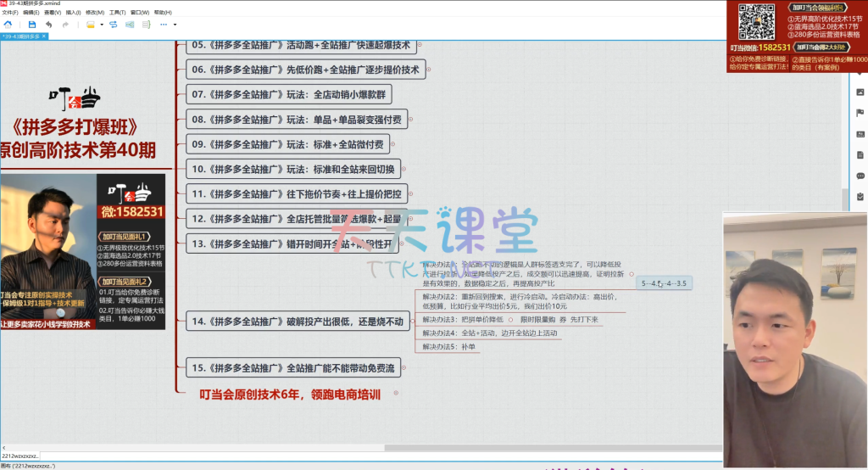This screenshot has height=470, width=868.
Task: Select the floating note 5--4.5--4--3.5
Action: click(x=665, y=283)
